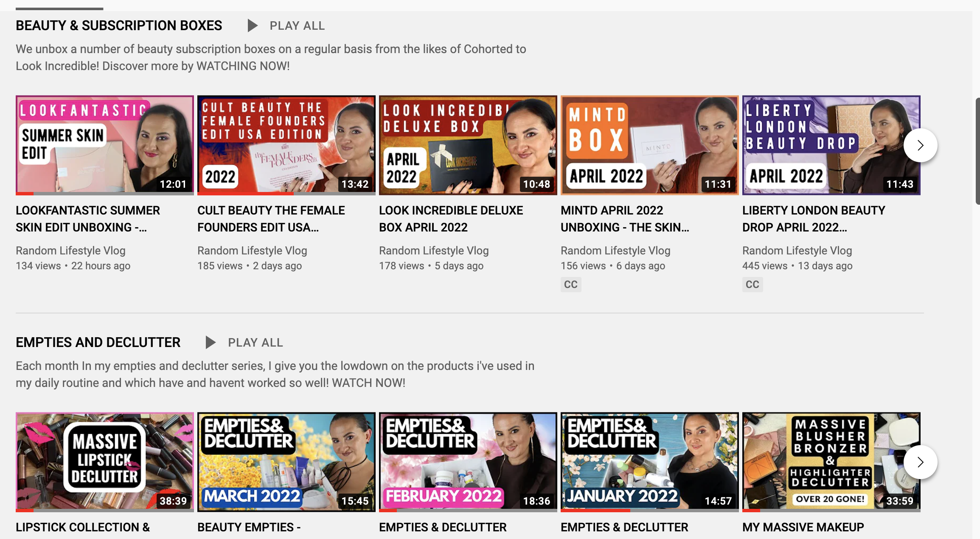980x539 pixels.
Task: Open Random Lifestyle Vlog channel under Cult Beauty video
Action: [x=252, y=251]
